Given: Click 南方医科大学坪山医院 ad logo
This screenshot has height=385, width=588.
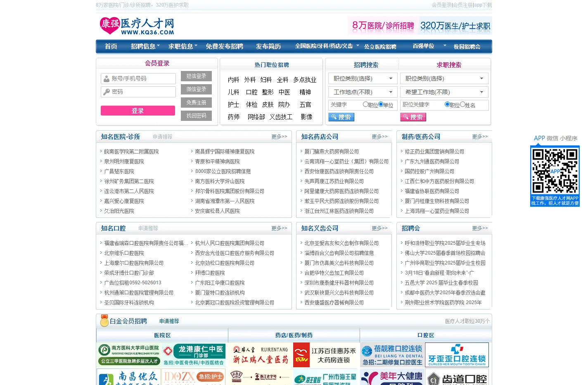Looking at the screenshot, I should click(129, 355).
